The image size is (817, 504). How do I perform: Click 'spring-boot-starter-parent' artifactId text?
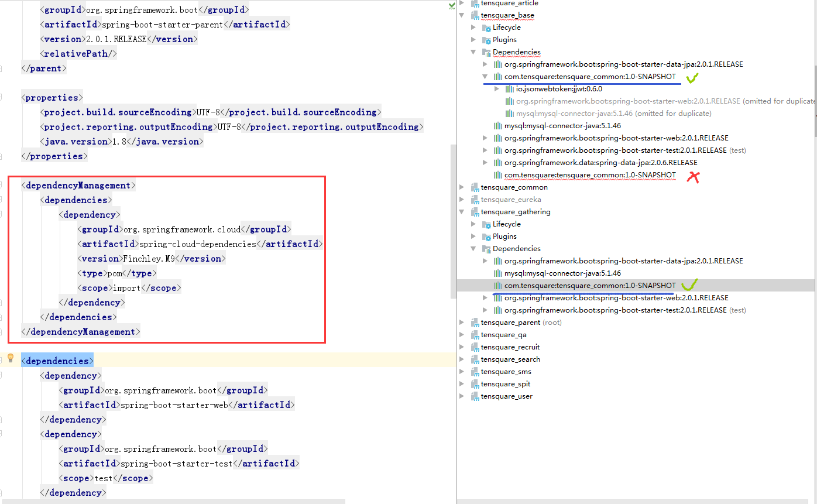click(x=163, y=24)
